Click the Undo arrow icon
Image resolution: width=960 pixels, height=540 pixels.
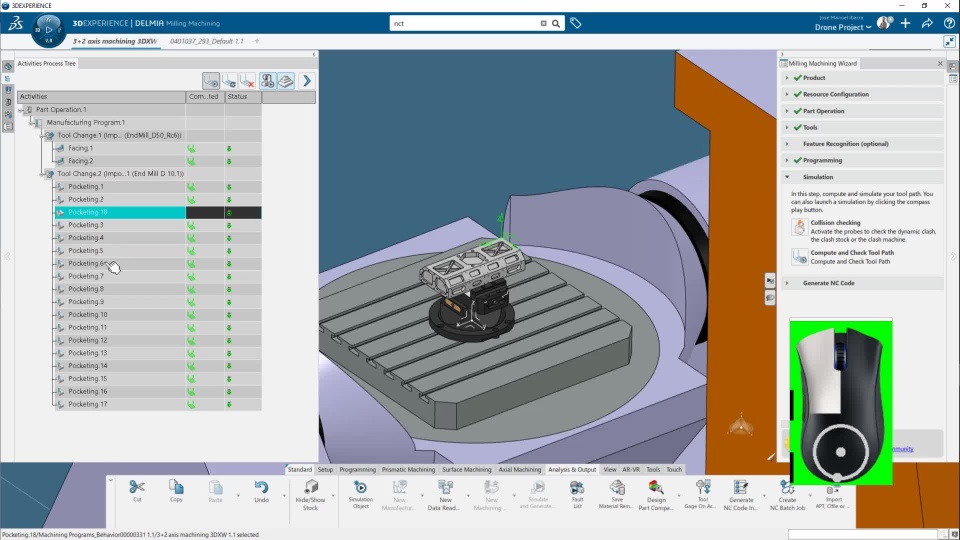[261, 487]
